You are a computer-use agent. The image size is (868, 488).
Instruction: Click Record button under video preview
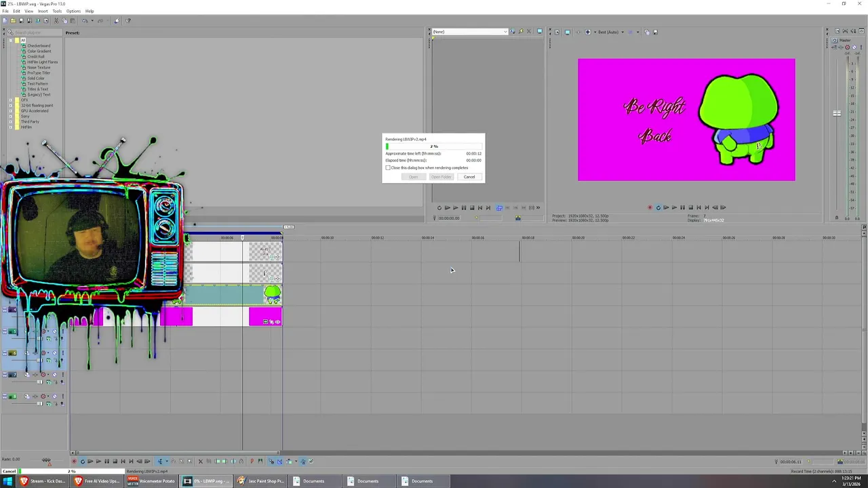point(650,207)
